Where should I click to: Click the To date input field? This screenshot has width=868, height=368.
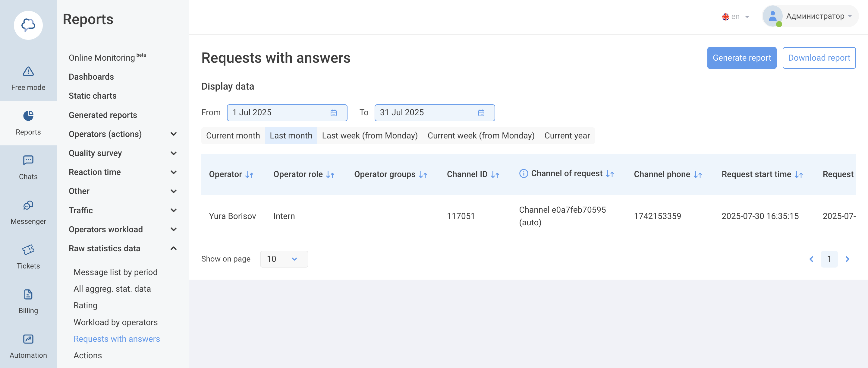tap(434, 113)
